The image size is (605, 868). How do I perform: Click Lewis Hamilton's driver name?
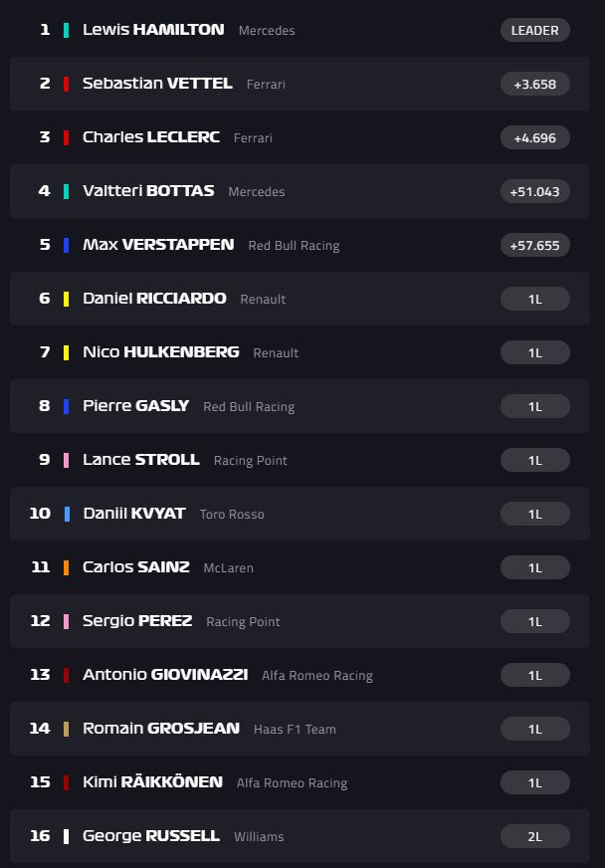point(153,30)
